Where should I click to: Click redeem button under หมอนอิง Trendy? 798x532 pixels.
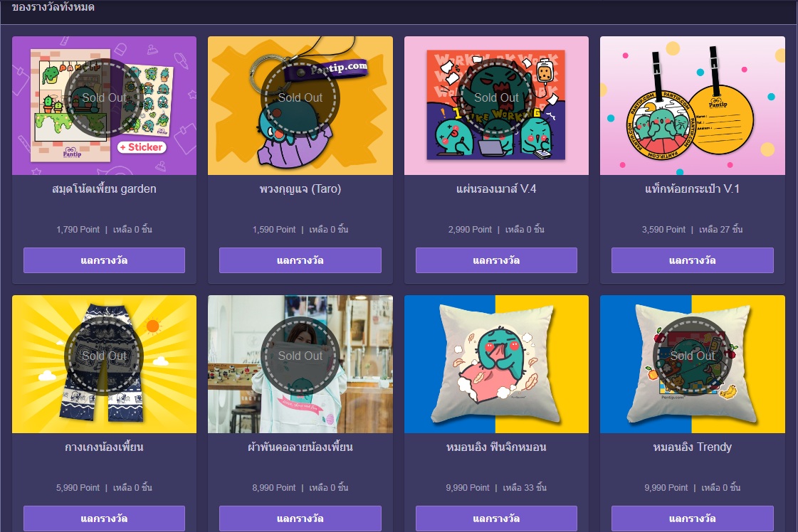click(x=692, y=518)
